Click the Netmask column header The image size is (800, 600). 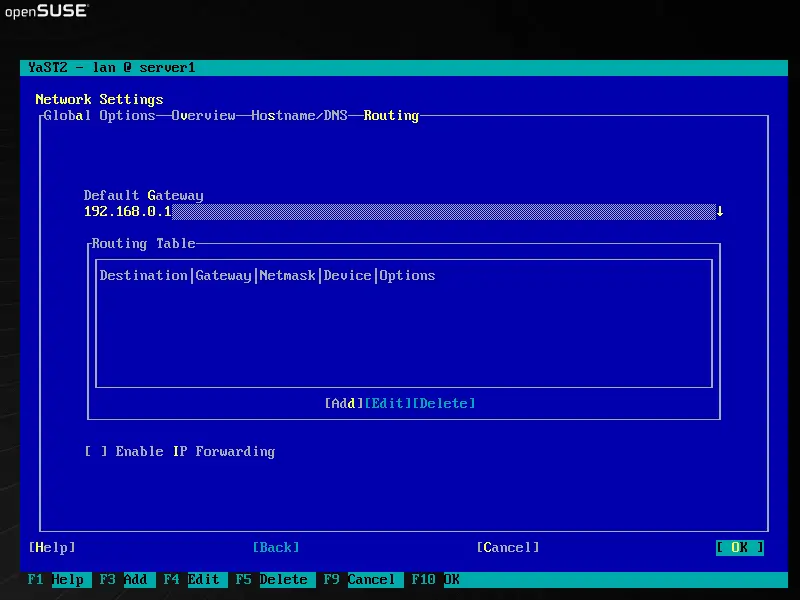pos(287,276)
